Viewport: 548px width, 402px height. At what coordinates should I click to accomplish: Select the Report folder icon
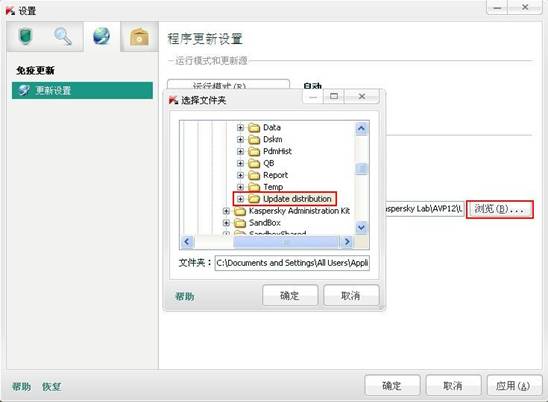point(254,175)
